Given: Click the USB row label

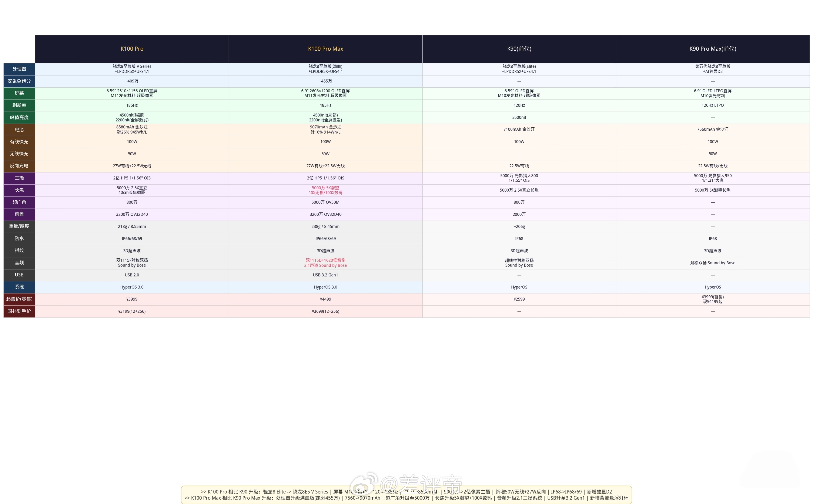Looking at the screenshot, I should [x=19, y=275].
